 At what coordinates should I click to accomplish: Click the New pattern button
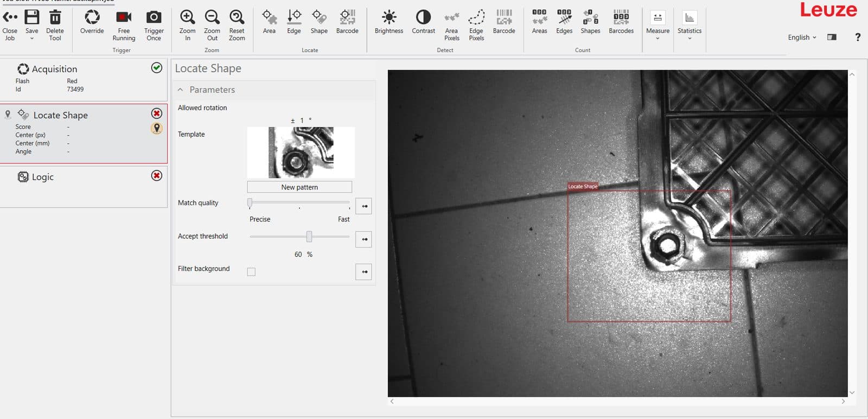[x=299, y=187]
